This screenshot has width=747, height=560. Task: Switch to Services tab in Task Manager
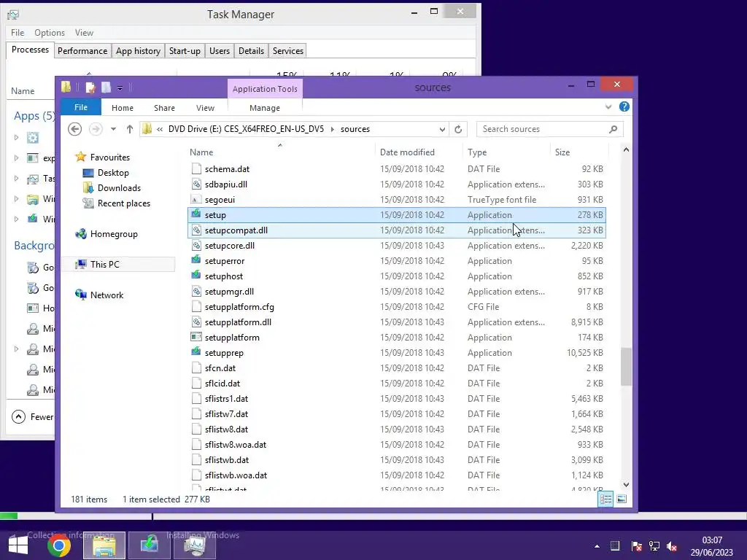(287, 51)
